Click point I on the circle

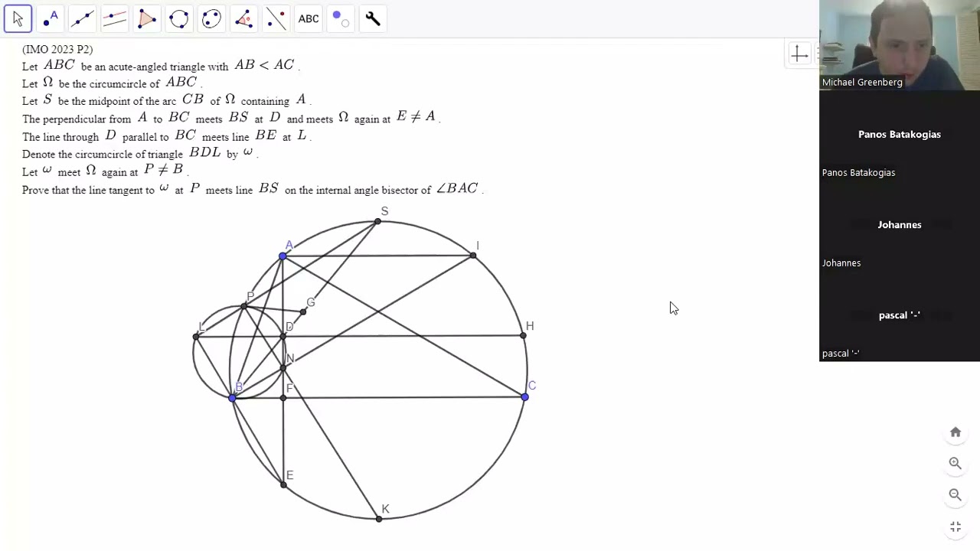click(x=473, y=256)
